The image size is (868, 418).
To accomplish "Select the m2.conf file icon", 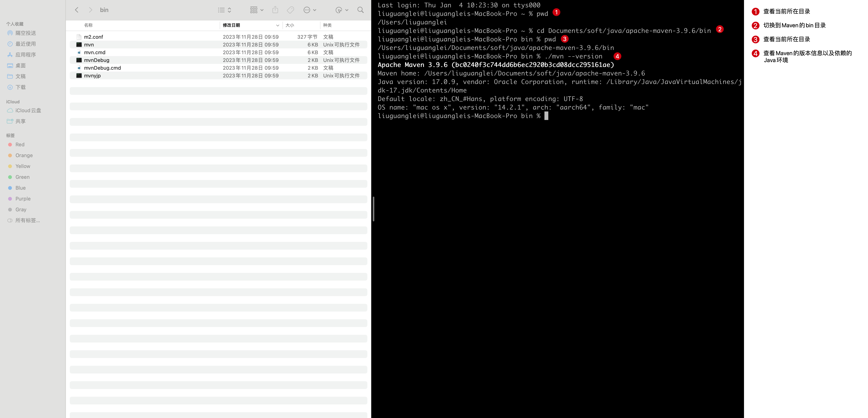I will click(x=79, y=37).
